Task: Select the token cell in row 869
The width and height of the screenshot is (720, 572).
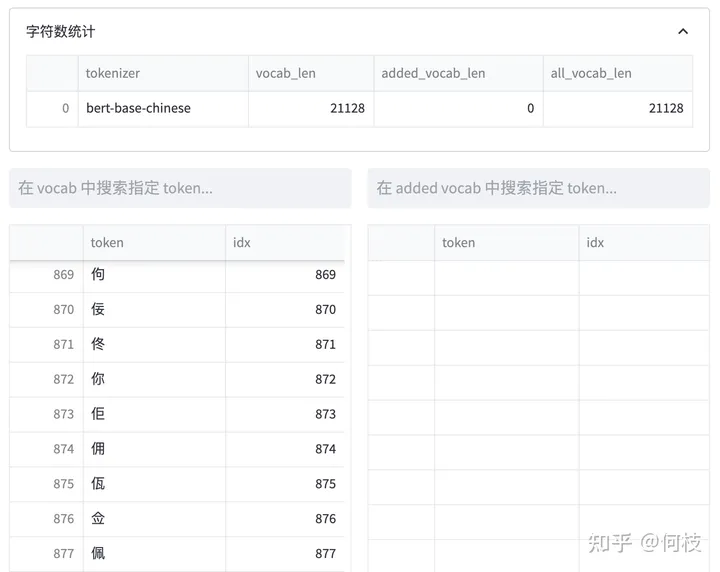Action: coord(154,275)
